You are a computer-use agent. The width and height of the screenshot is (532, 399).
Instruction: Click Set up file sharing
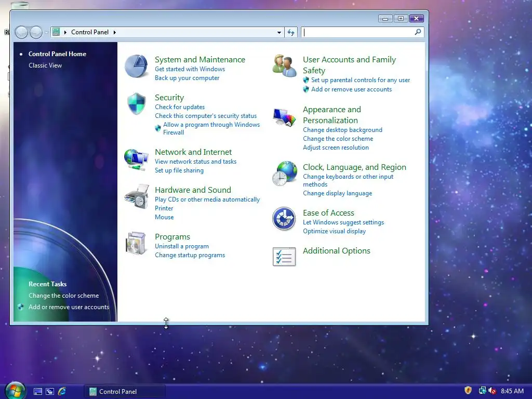pyautogui.click(x=179, y=170)
